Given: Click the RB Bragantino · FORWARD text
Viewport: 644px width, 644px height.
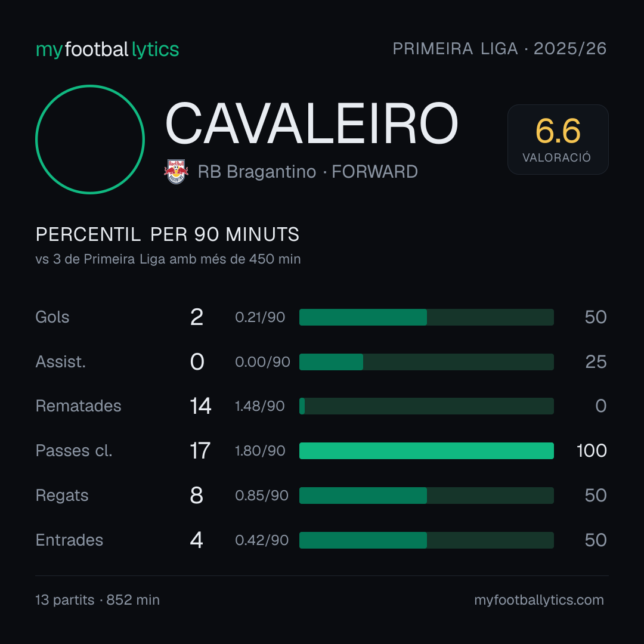Looking at the screenshot, I should click(x=308, y=172).
